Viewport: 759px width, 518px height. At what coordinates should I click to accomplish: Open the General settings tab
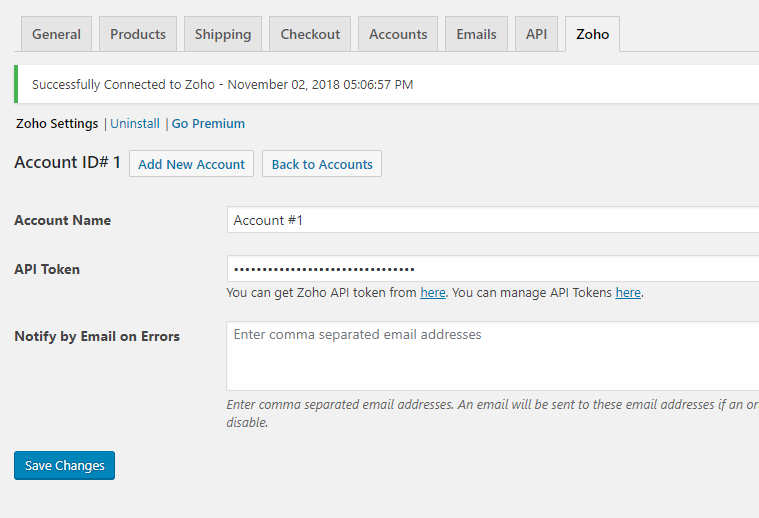[x=56, y=34]
